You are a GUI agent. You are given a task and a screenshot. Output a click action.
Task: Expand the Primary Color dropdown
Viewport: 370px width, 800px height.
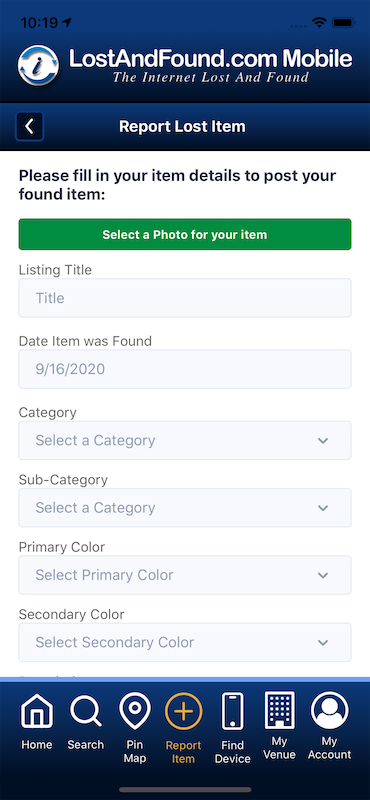[185, 575]
